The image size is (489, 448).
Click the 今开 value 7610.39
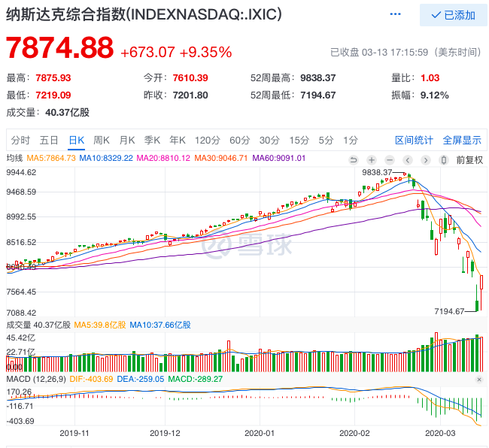pos(190,78)
